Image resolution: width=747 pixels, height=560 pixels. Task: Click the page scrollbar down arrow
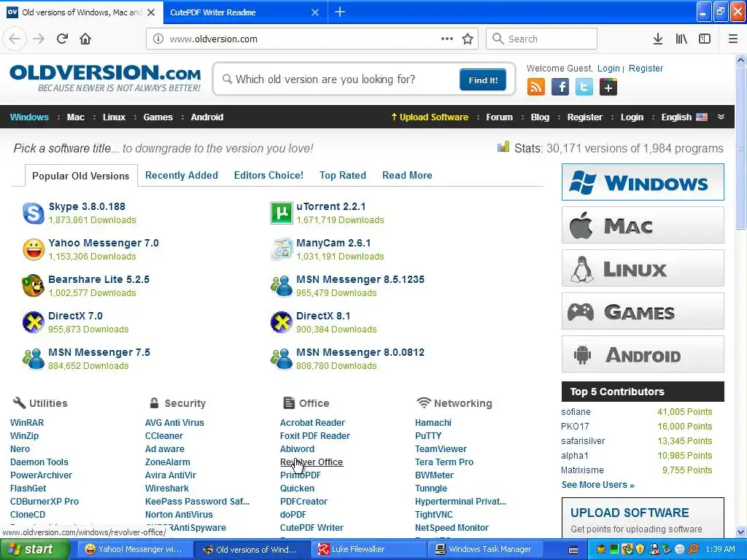741,532
